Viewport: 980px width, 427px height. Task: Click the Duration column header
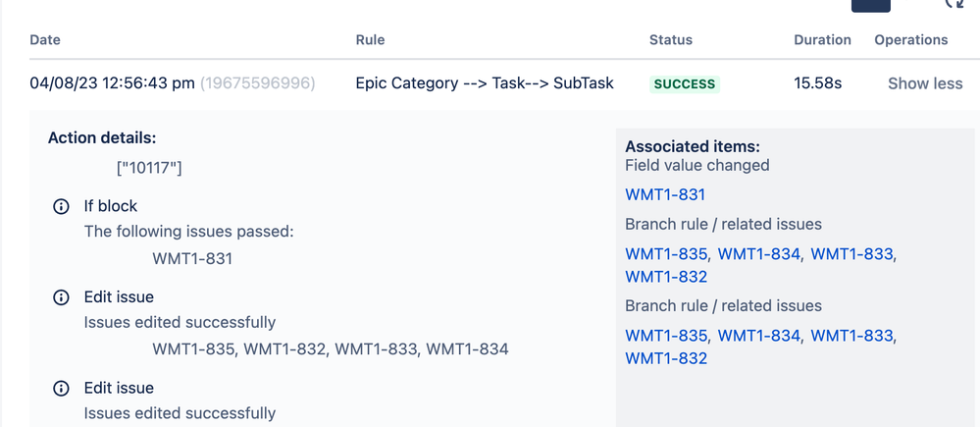tap(822, 40)
